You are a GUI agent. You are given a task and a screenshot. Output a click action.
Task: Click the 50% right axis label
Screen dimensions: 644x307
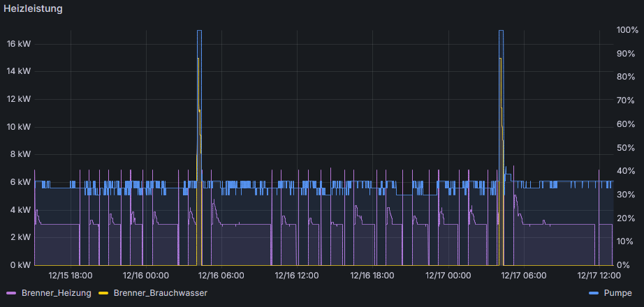[627, 148]
